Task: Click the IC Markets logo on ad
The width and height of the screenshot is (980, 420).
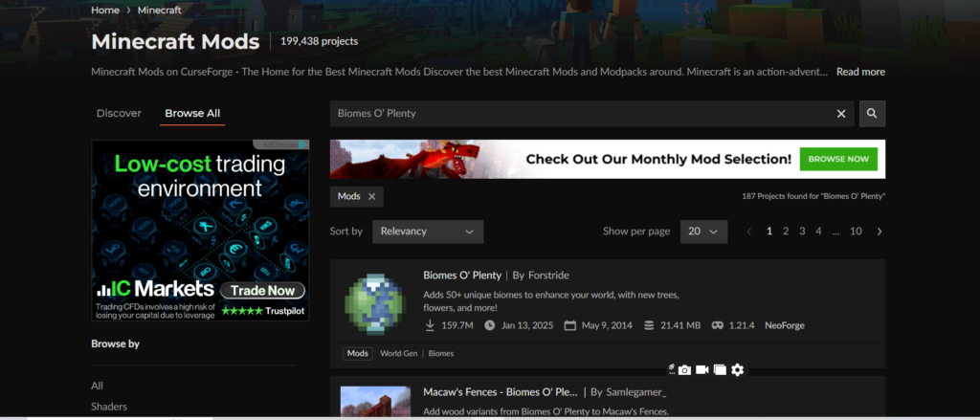Action: tap(156, 289)
